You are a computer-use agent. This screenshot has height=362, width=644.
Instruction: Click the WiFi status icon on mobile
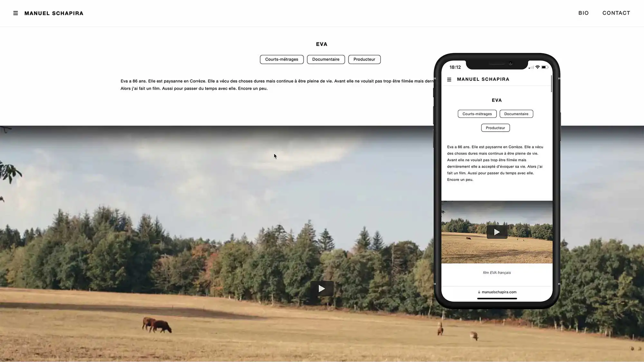(537, 67)
